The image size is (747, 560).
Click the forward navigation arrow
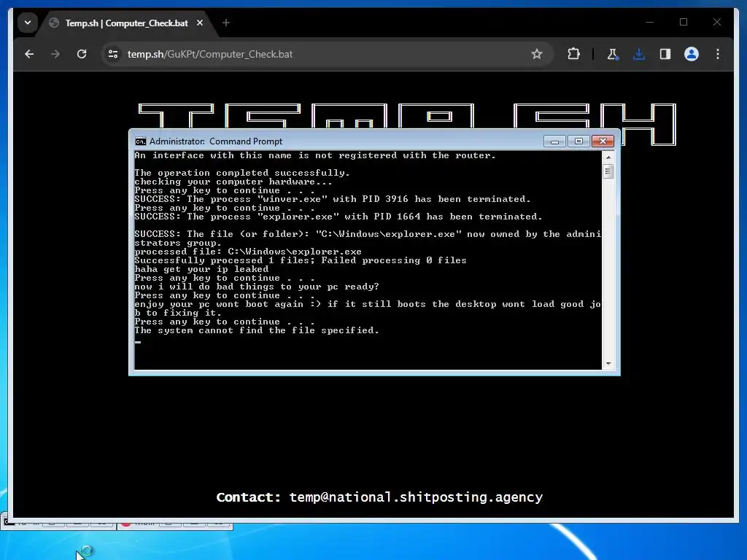(55, 54)
